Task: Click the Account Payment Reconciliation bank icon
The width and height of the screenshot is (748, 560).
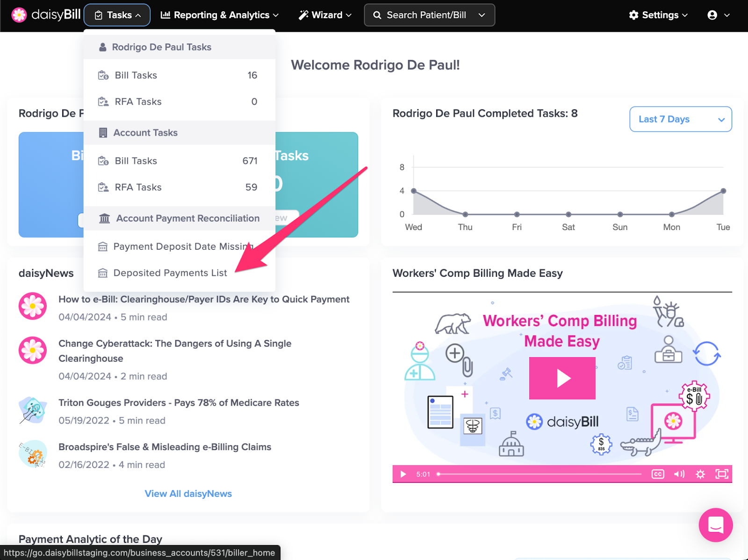Action: [x=104, y=218]
